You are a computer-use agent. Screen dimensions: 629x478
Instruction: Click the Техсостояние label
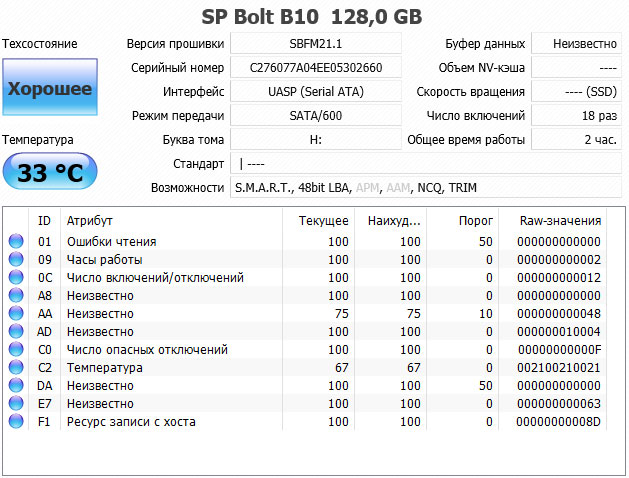pyautogui.click(x=40, y=43)
